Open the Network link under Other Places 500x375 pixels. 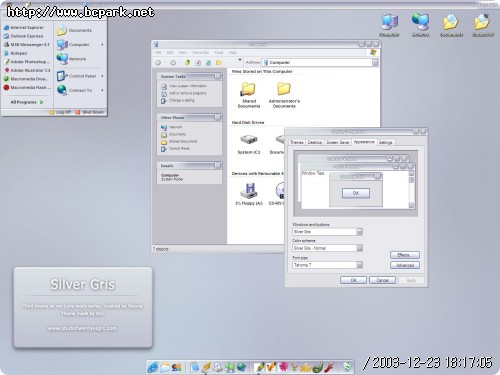coord(172,127)
